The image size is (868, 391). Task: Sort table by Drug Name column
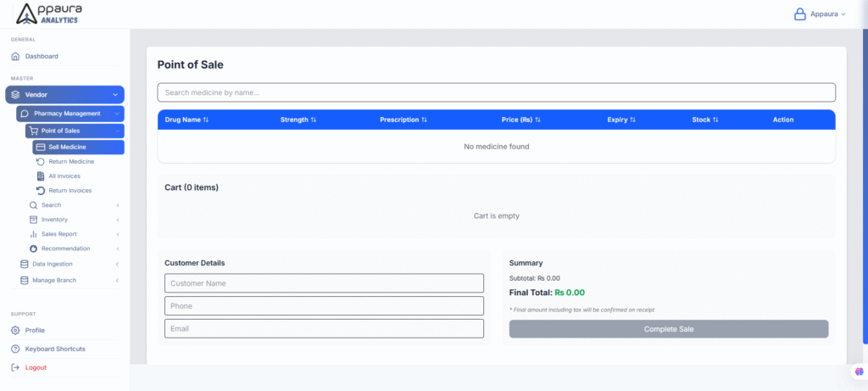pos(186,120)
